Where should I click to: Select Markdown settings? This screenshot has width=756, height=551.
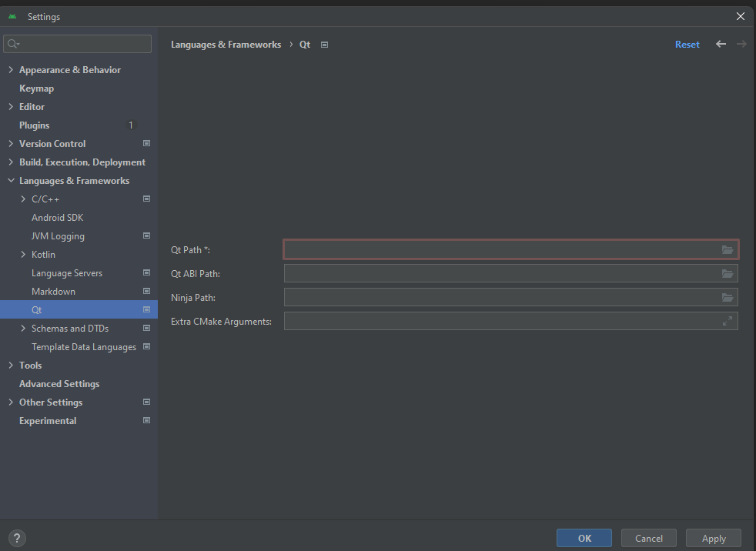coord(54,292)
